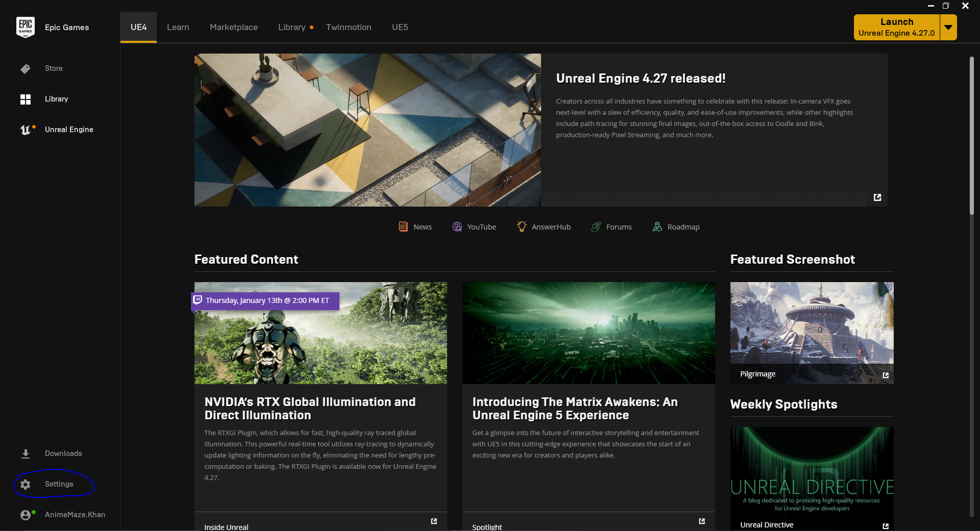
Task: Open the Learn tab
Action: click(178, 27)
